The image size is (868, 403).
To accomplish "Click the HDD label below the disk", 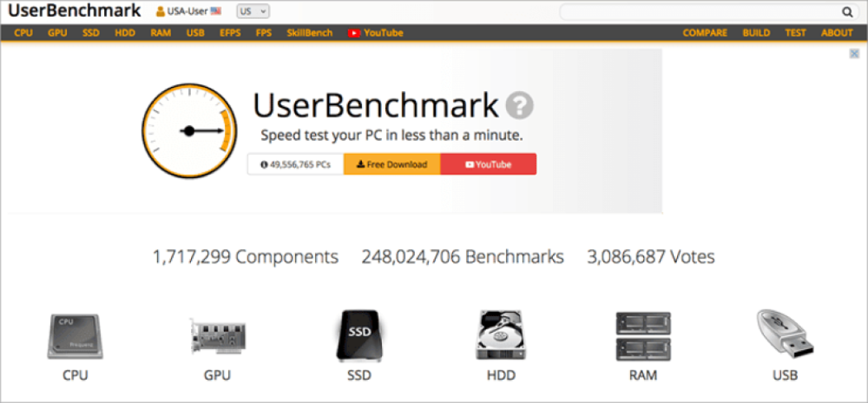I will click(x=501, y=376).
